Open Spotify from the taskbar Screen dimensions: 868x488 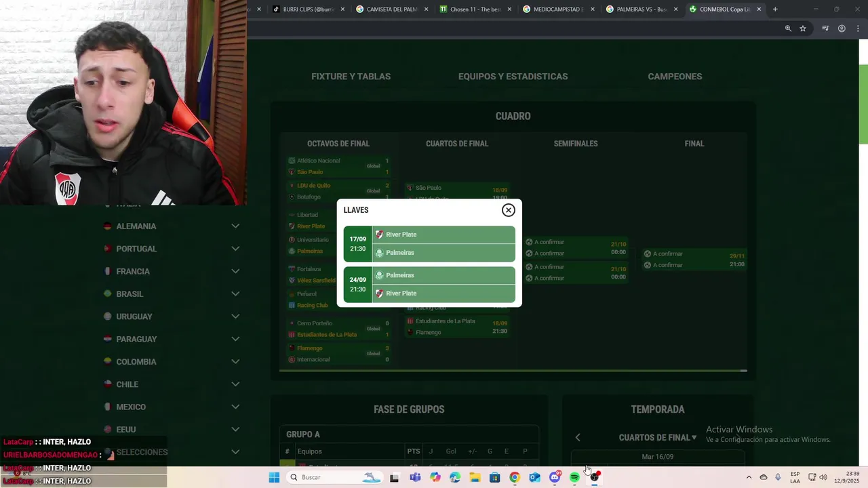tap(574, 477)
